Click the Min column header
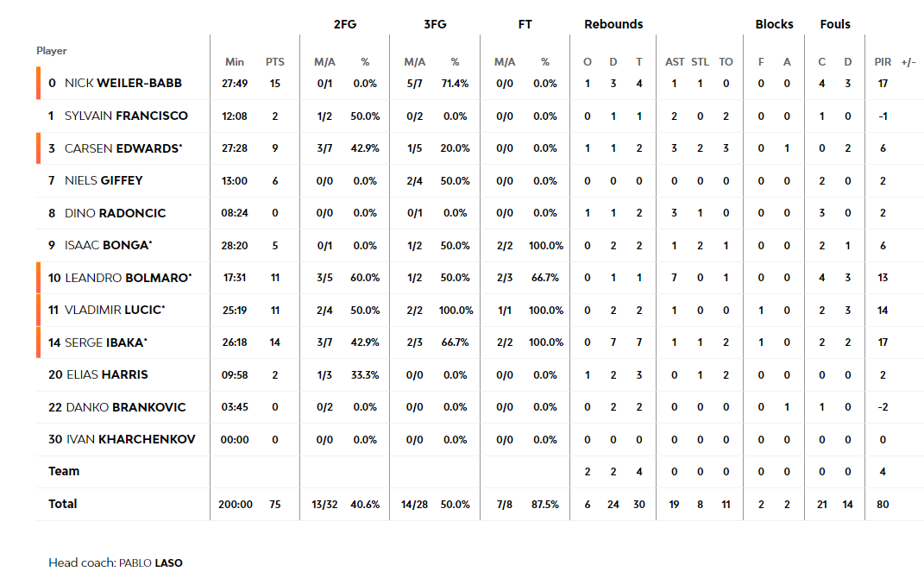The width and height of the screenshot is (924, 578). click(x=235, y=62)
